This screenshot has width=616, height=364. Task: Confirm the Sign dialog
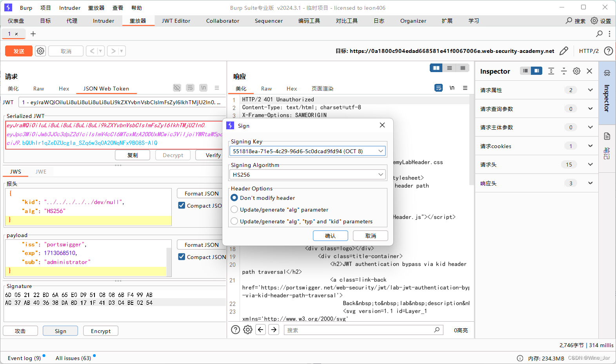pyautogui.click(x=331, y=235)
